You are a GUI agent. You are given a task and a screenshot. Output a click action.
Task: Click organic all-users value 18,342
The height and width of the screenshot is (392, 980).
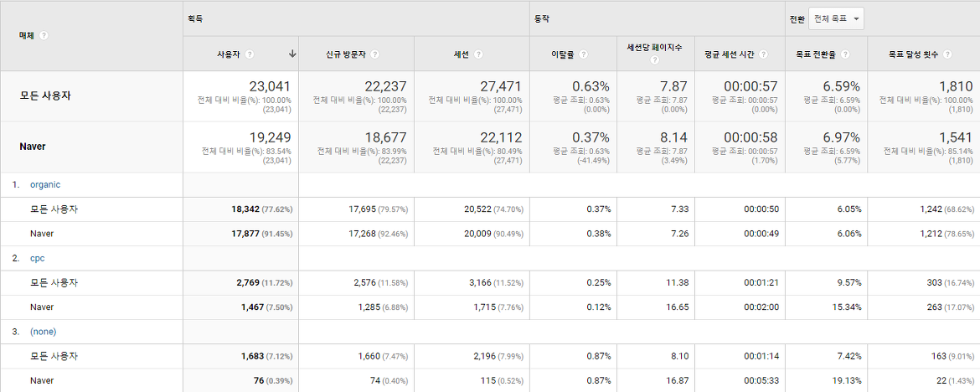pyautogui.click(x=247, y=209)
